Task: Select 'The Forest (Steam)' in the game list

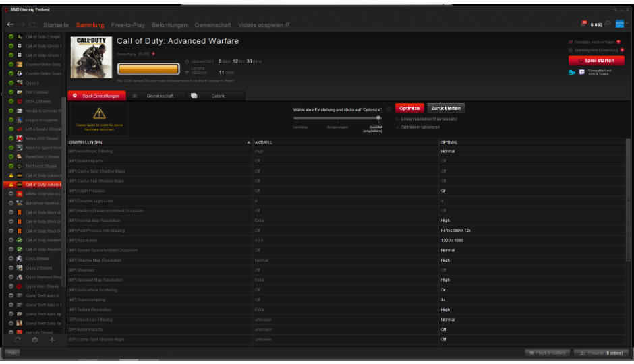Action: 41,166
